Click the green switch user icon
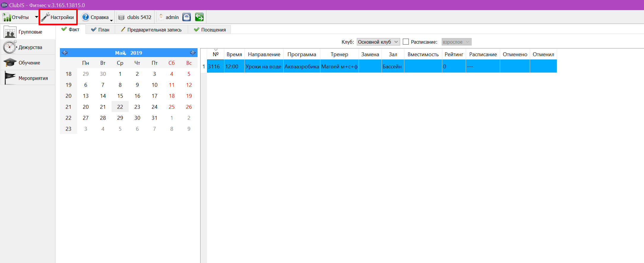 pos(199,17)
